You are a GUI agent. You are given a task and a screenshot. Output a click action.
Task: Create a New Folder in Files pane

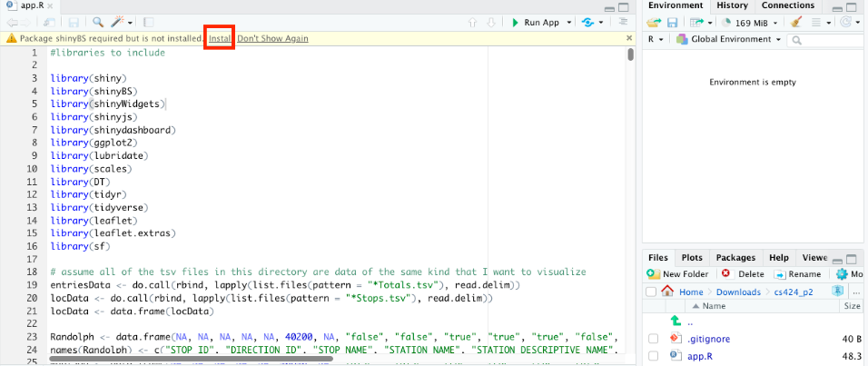click(x=677, y=273)
